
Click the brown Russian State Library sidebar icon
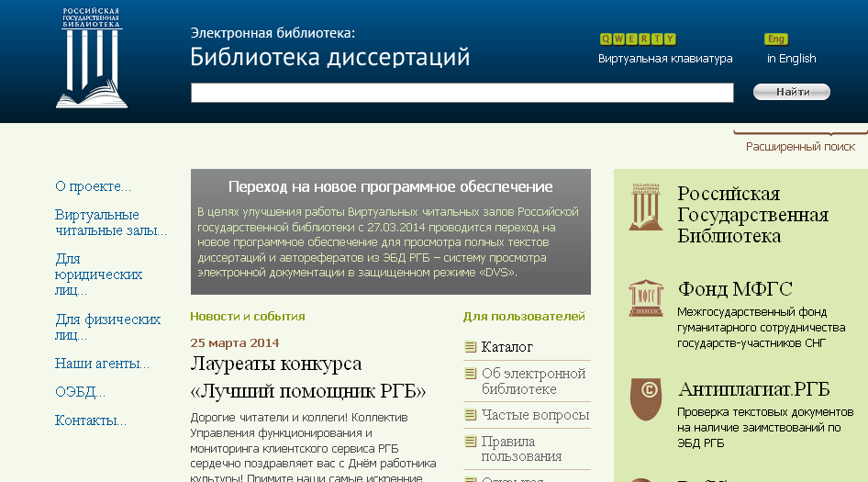coord(645,207)
